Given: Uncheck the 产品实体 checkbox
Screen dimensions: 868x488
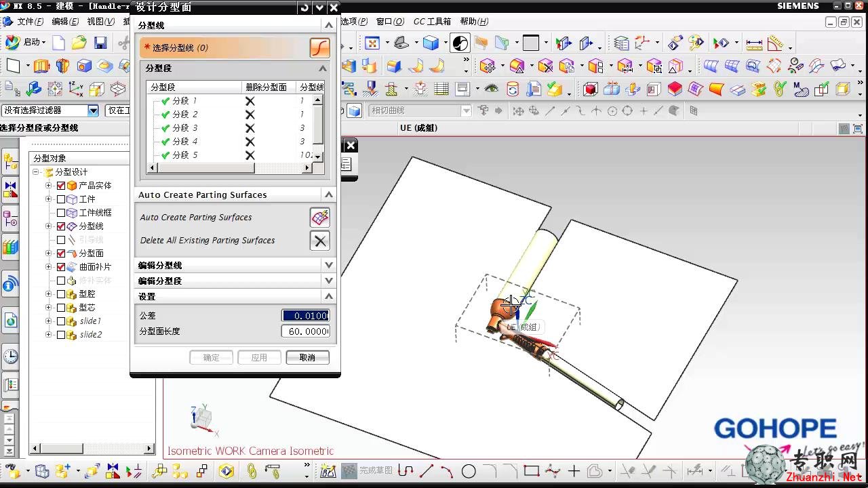Looking at the screenshot, I should (61, 186).
